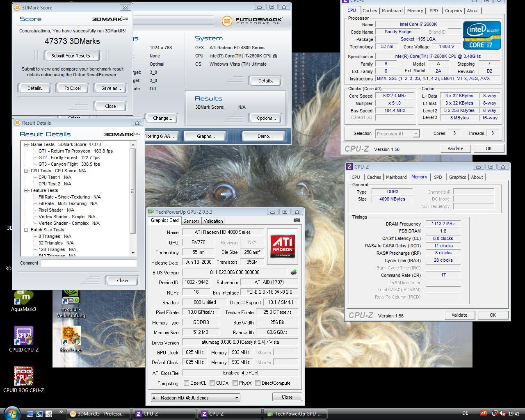The width and height of the screenshot is (525, 420).
Task: Switch to 3DMark05 taskbar button
Action: pyautogui.click(x=98, y=413)
